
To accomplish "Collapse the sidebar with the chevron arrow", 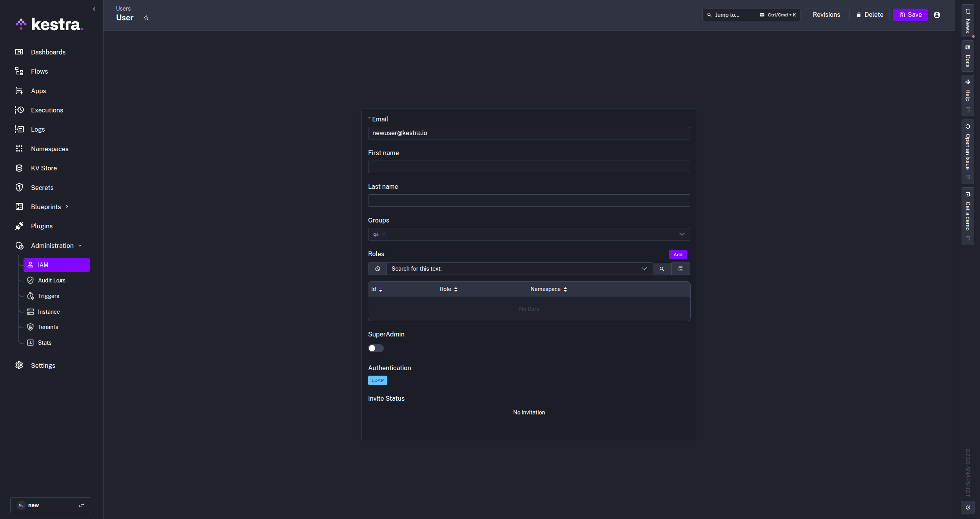I will 94,9.
